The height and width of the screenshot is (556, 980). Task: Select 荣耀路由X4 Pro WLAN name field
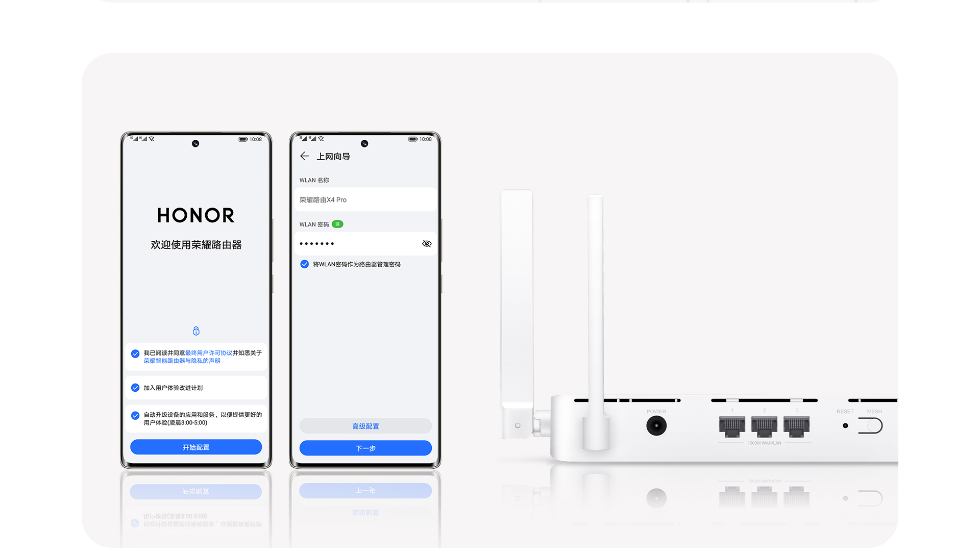pos(365,199)
